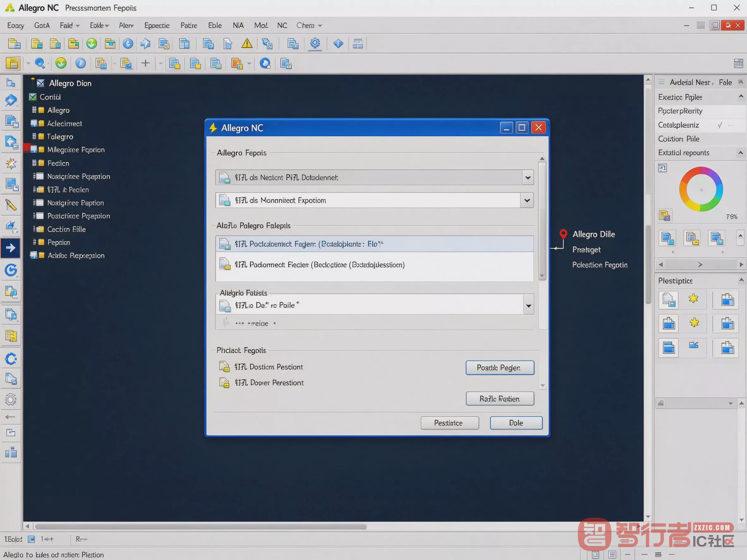This screenshot has width=747, height=560.
Task: Click the yellow star burst icon in left sidebar
Action: [x=11, y=164]
